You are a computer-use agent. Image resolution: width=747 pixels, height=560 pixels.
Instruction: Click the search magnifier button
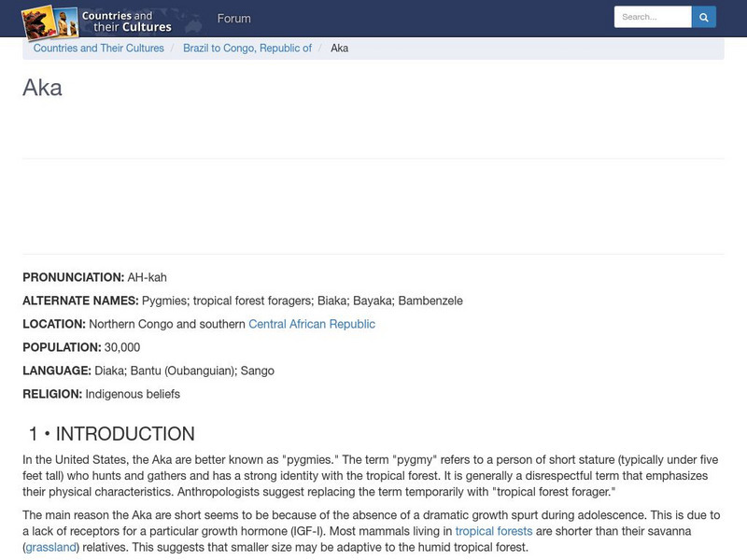704,17
